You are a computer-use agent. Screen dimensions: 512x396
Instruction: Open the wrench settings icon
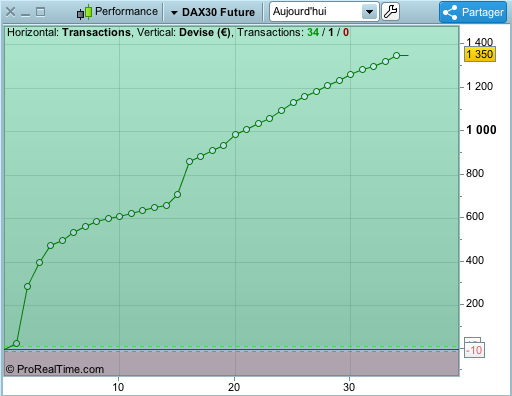pos(390,12)
